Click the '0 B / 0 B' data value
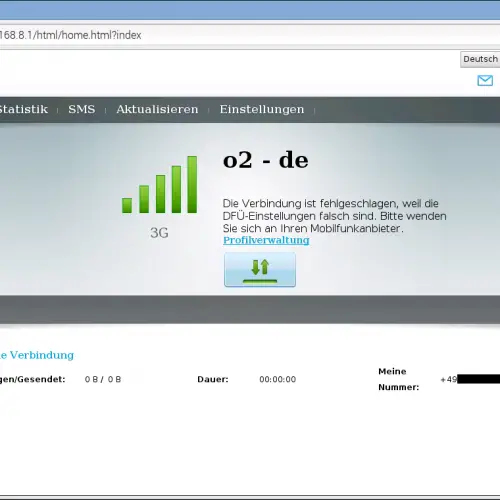 click(103, 379)
